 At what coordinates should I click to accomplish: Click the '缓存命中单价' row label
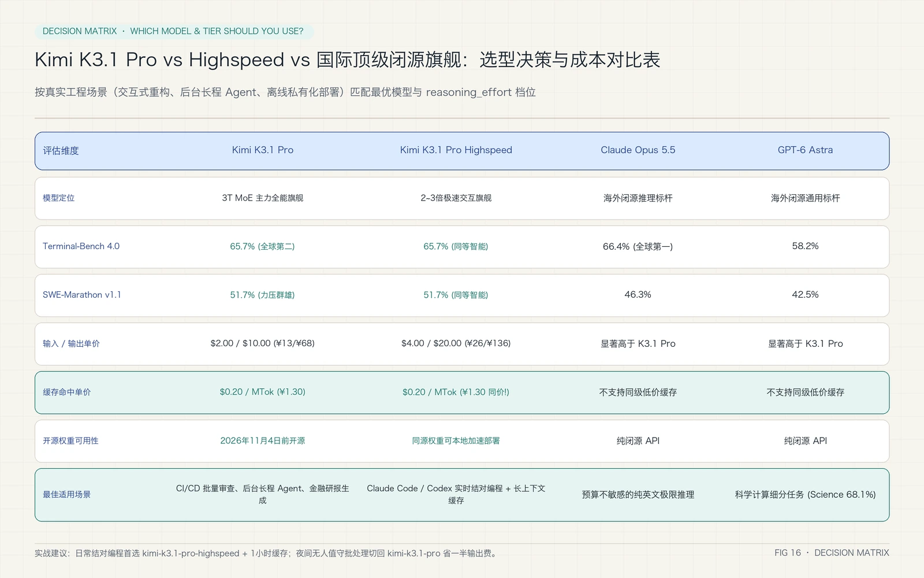67,392
